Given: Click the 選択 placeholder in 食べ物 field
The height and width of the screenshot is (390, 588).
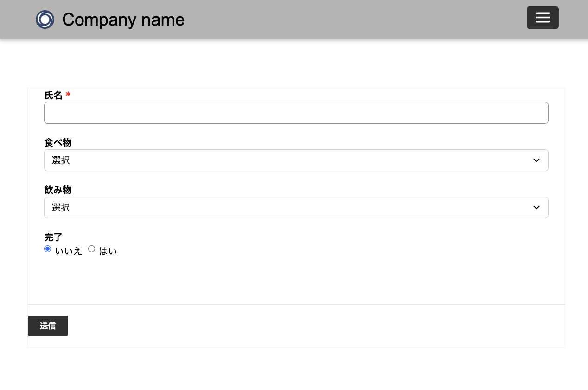Looking at the screenshot, I should tap(61, 160).
